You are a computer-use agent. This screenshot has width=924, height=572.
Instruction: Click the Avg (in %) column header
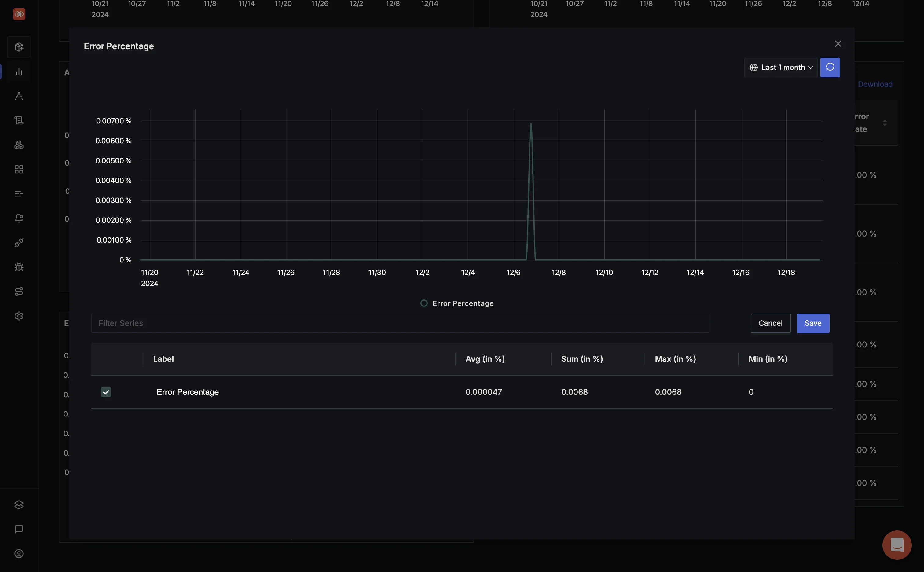[x=485, y=359]
